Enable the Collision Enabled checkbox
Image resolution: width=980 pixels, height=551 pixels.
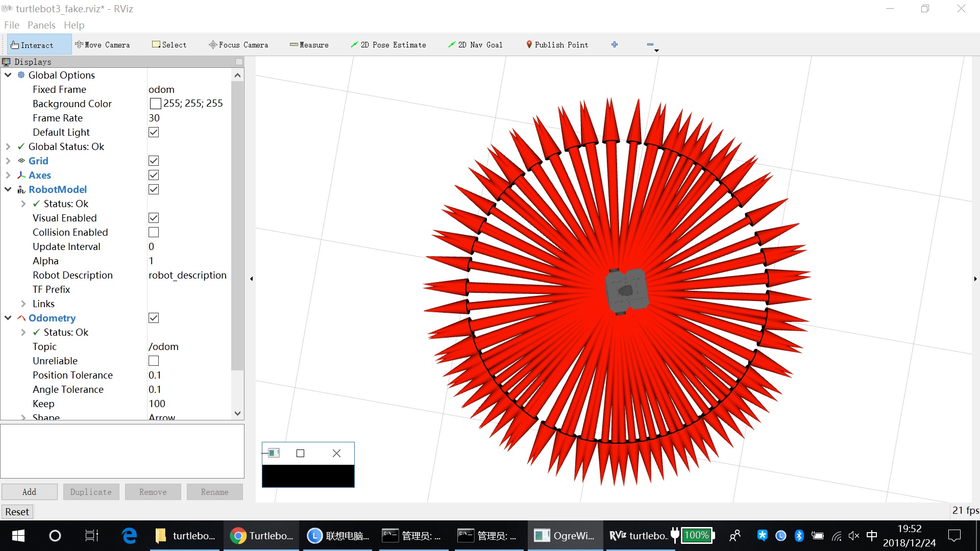click(154, 232)
